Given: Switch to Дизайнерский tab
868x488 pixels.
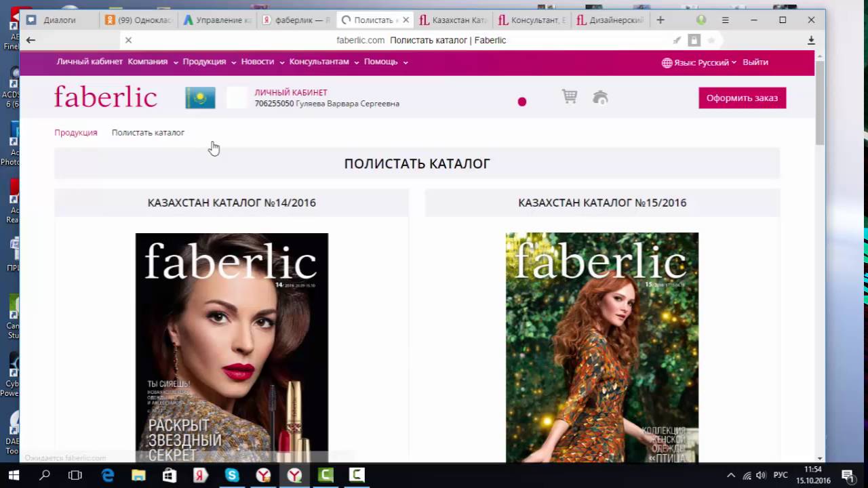Looking at the screenshot, I should (x=610, y=20).
